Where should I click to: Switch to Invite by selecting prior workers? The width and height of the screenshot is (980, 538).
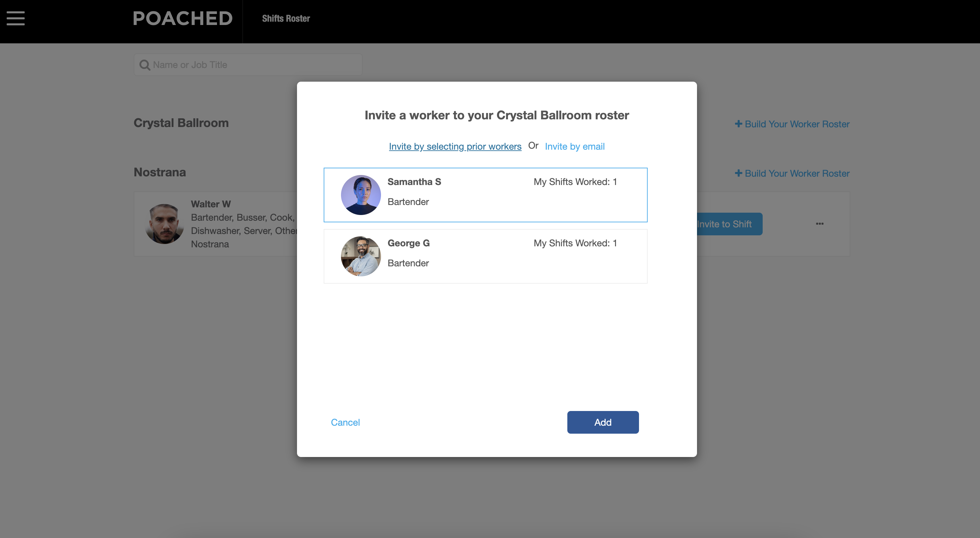coord(455,146)
